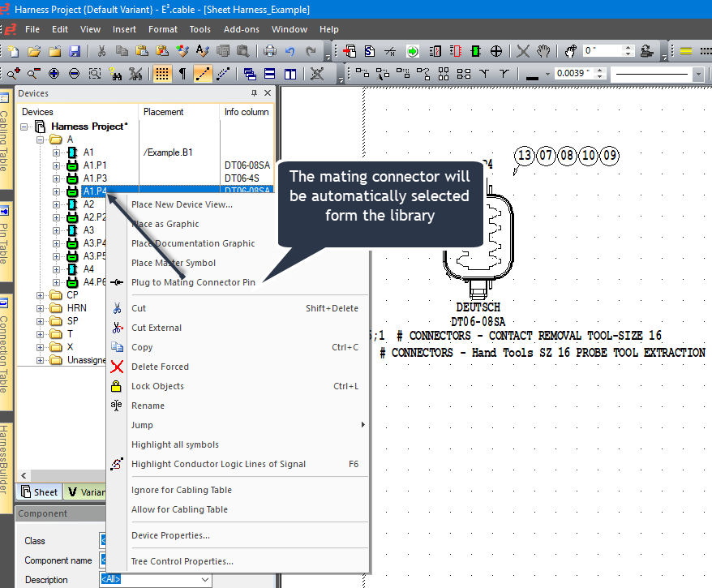Select Device Properties from context menu
The height and width of the screenshot is (588, 712).
tap(170, 535)
